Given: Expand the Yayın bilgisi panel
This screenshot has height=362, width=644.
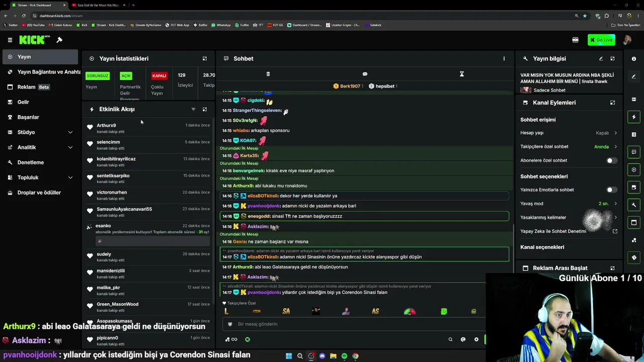Looking at the screenshot, I should point(612,58).
